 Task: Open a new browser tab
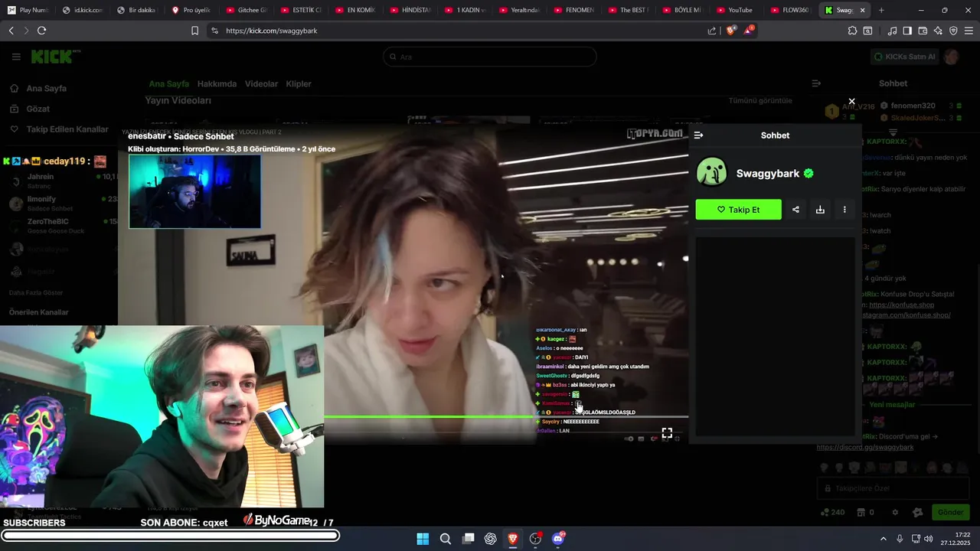coord(881,10)
